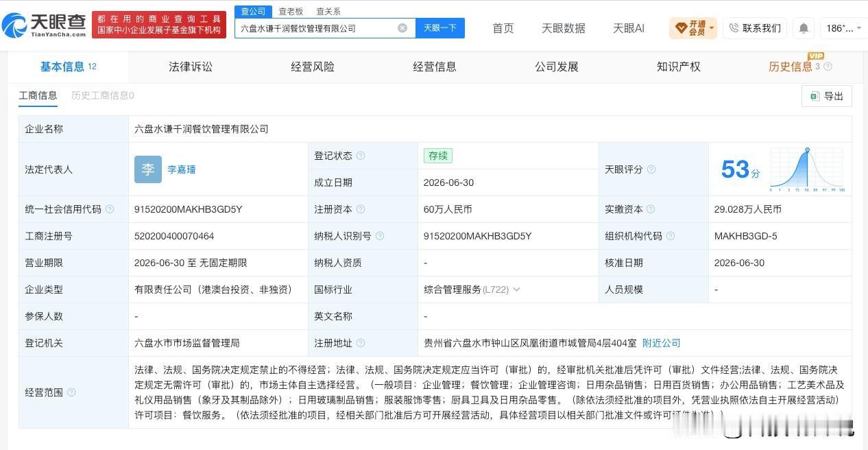Switch to the 历史工商信息 sub-tab
Image resolution: width=868 pixels, height=450 pixels.
pos(103,95)
